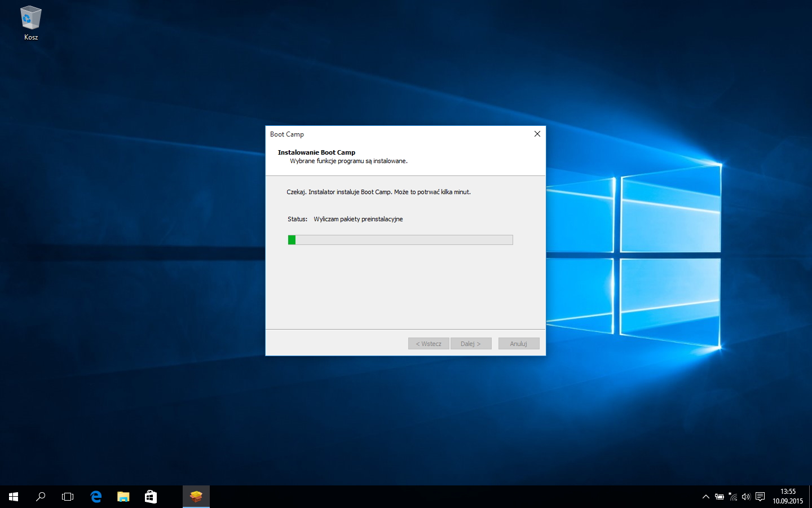Open Task View on the taskbar
Image resolution: width=812 pixels, height=508 pixels.
(x=68, y=497)
